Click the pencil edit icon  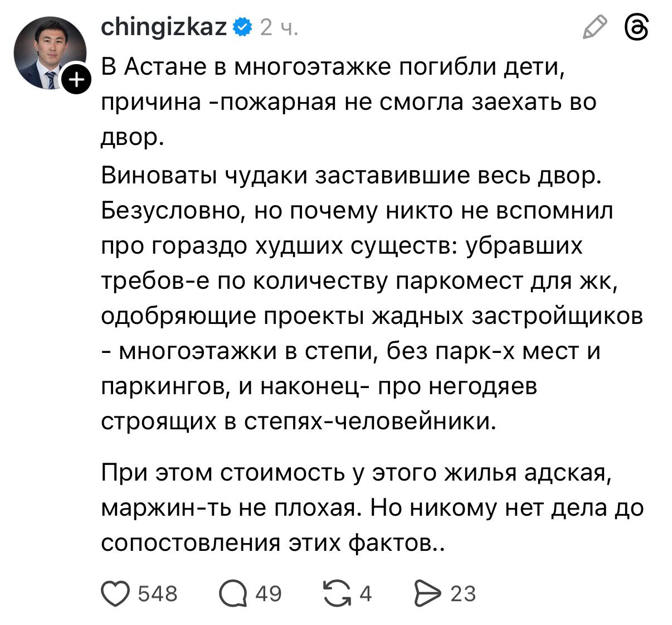tap(594, 27)
